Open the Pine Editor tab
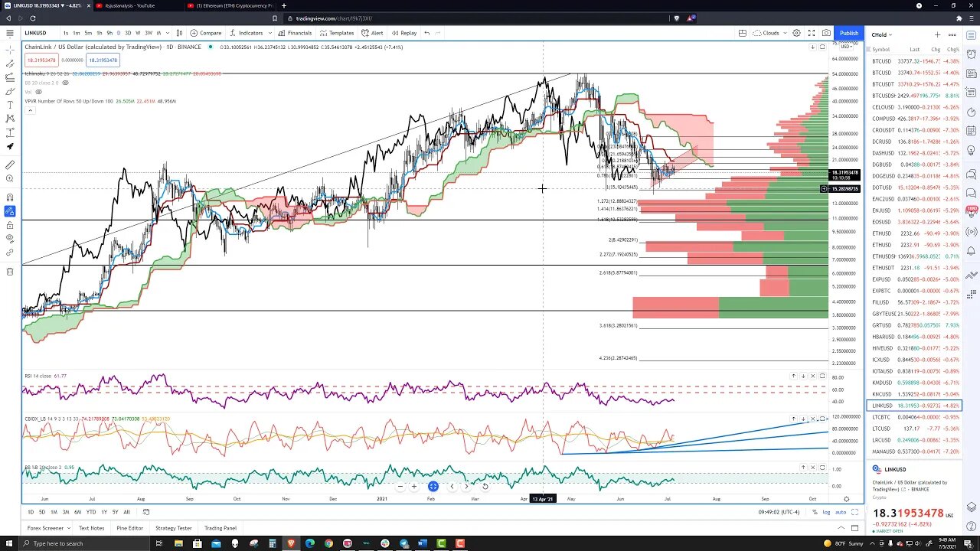 coord(129,528)
